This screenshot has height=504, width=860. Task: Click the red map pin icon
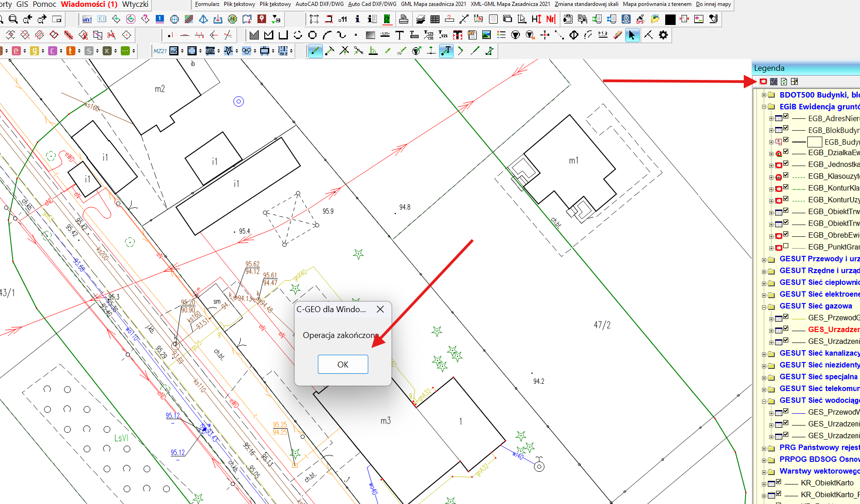pyautogui.click(x=262, y=19)
